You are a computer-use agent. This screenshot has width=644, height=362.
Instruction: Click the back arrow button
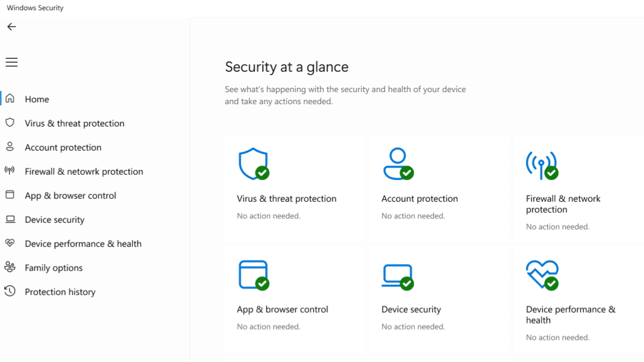[x=11, y=27]
